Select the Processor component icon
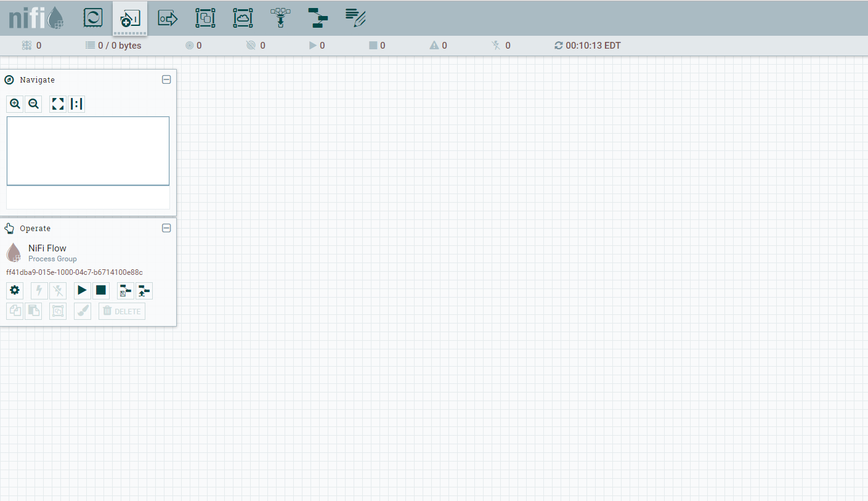 pyautogui.click(x=93, y=18)
